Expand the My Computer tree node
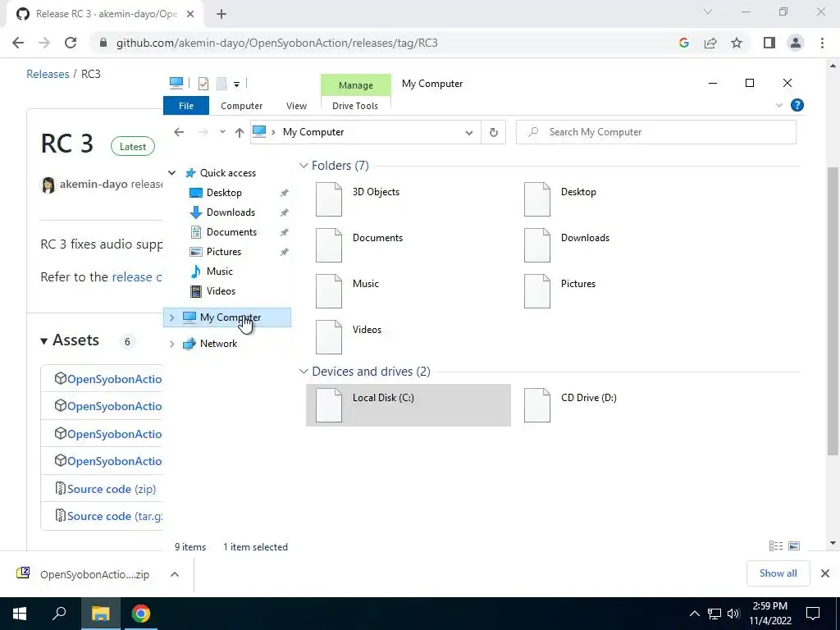Image resolution: width=840 pixels, height=630 pixels. (171, 317)
